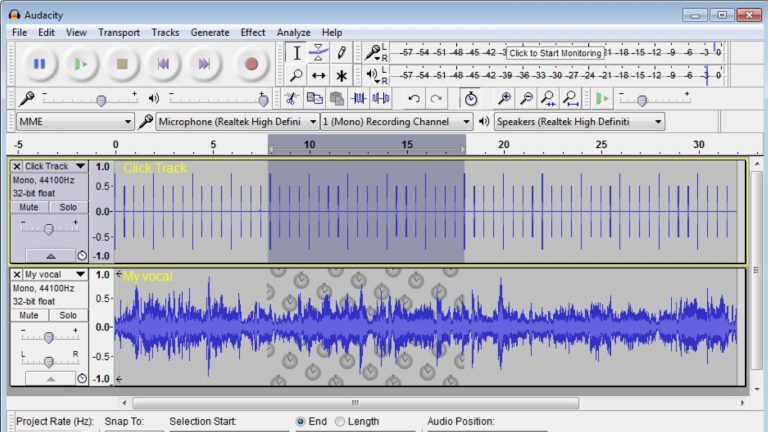Select the Multi-Tool asterisk mode
The width and height of the screenshot is (768, 432).
(x=341, y=75)
